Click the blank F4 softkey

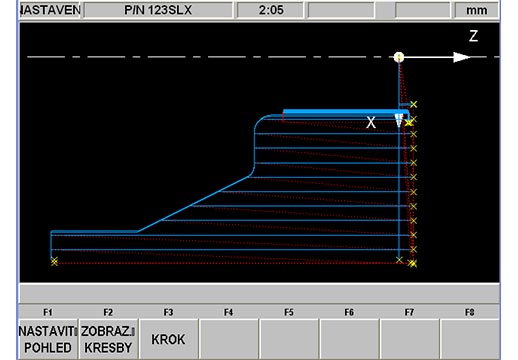tap(229, 339)
